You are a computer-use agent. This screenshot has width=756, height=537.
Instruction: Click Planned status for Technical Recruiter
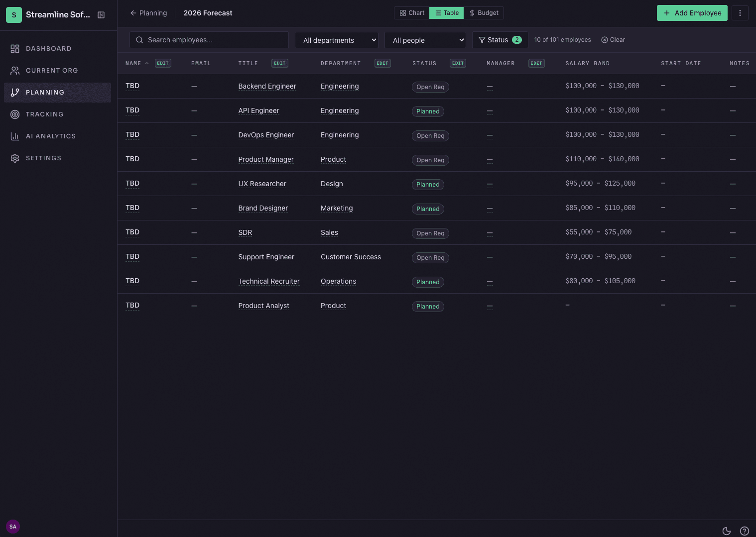click(428, 282)
